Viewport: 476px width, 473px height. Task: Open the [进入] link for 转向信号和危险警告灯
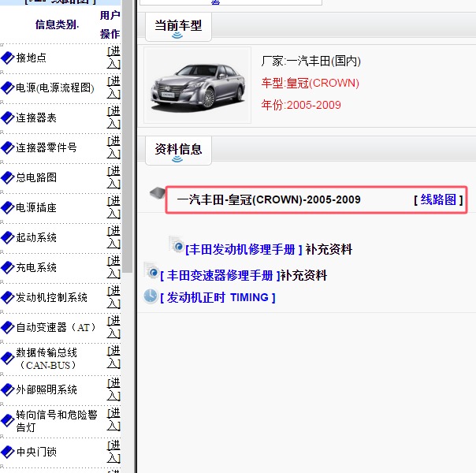point(113,419)
